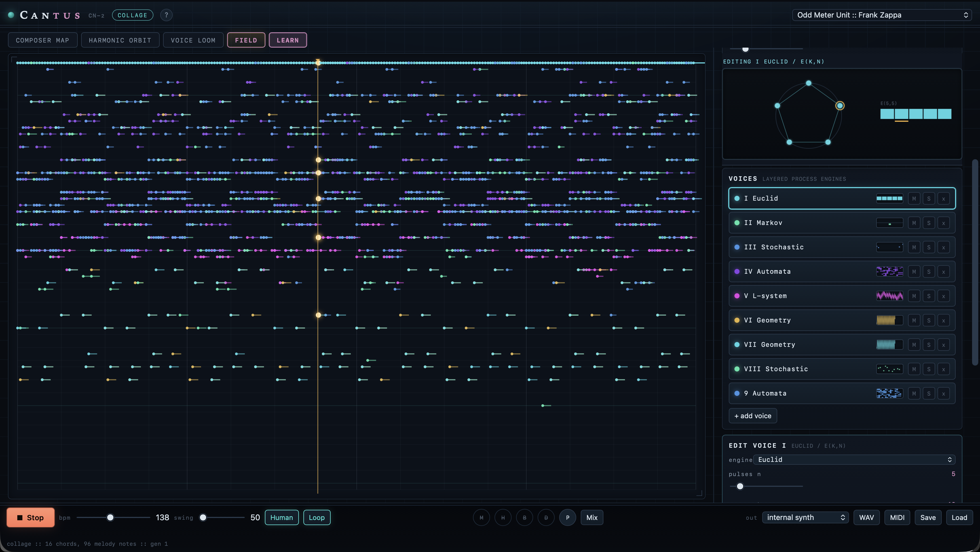
Task: Click the highlighted pentagon vertex node
Action: (x=840, y=106)
